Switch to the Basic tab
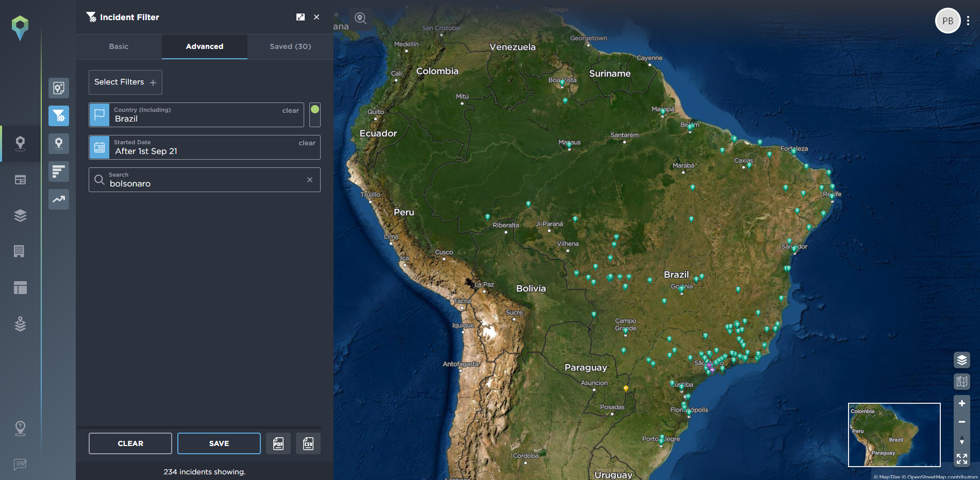The height and width of the screenshot is (480, 980). click(x=119, y=46)
